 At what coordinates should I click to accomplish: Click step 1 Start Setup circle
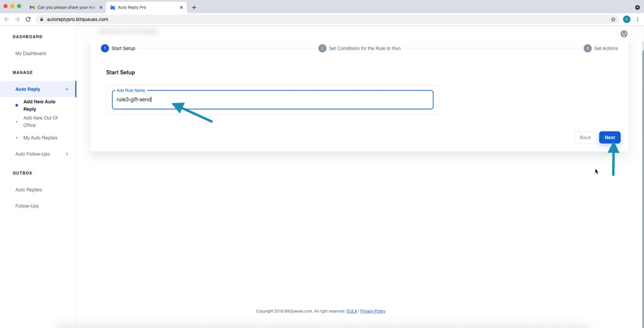[105, 48]
